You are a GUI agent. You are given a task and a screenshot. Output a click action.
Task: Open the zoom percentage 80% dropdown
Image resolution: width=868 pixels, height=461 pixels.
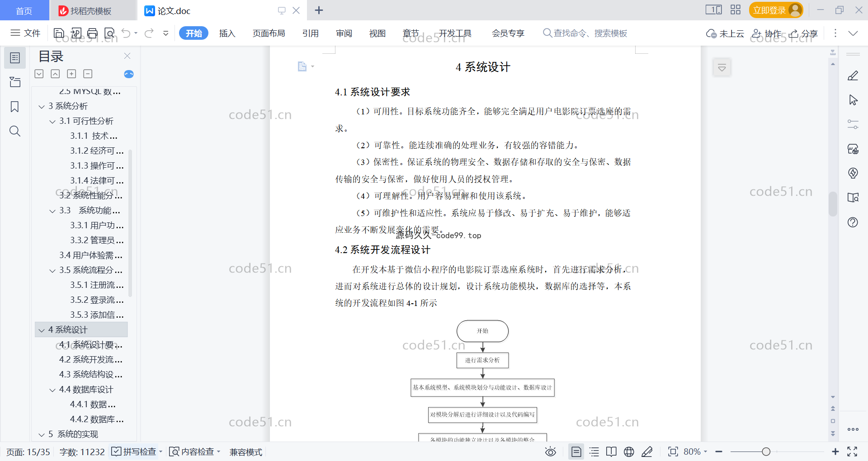[x=695, y=452]
